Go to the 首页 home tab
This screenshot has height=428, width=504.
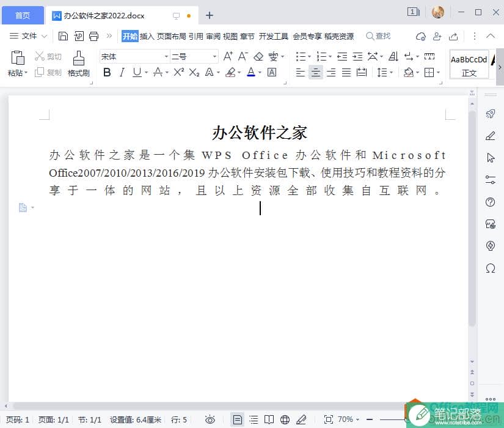[x=23, y=15]
